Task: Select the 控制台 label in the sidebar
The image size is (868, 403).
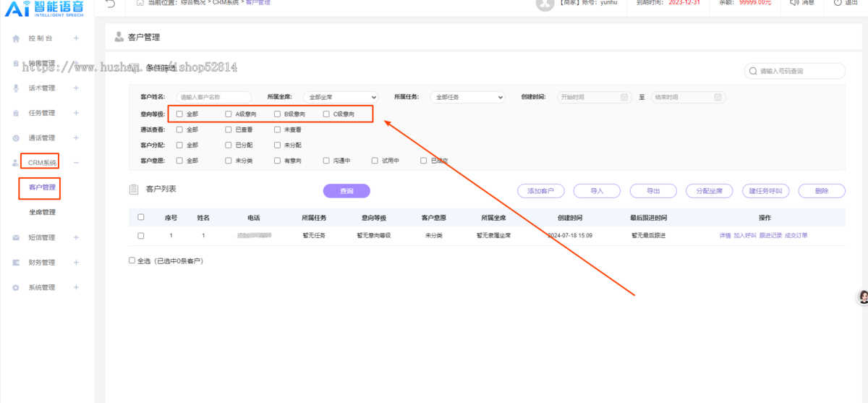Action: (41, 38)
